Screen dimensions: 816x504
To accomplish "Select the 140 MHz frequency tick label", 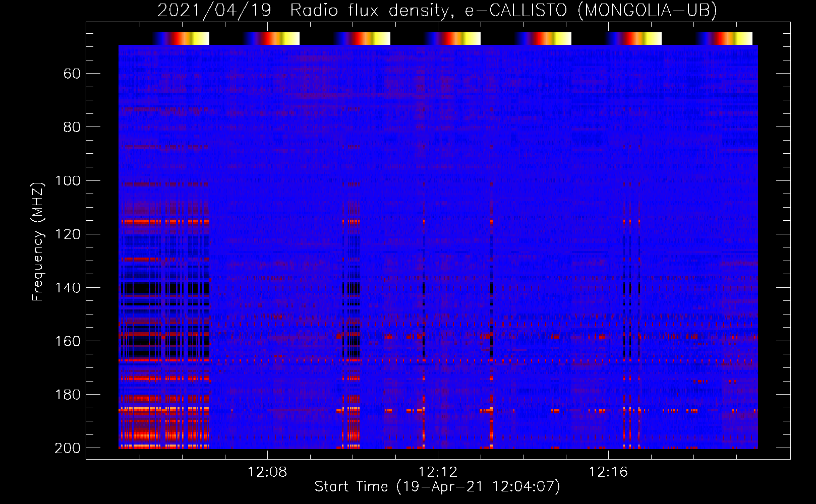I will (68, 288).
